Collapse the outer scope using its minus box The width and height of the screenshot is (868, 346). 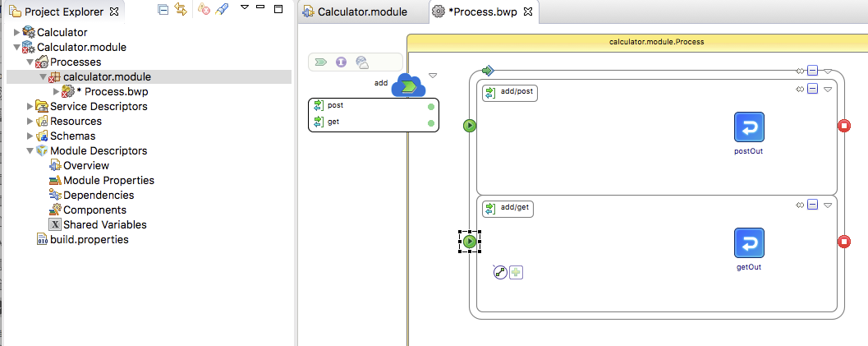tap(812, 72)
